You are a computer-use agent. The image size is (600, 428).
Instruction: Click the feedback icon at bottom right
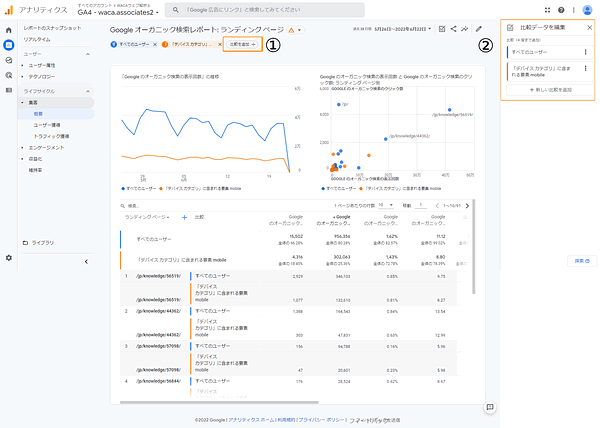490,407
